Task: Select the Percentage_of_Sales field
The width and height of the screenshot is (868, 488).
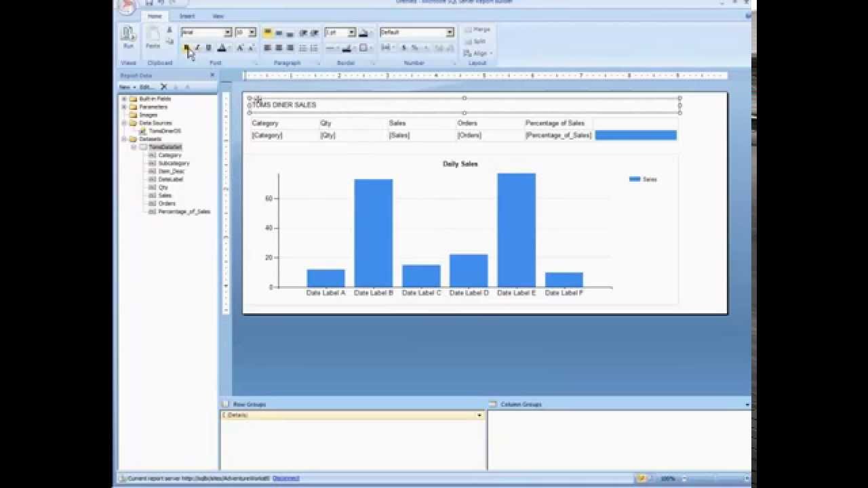Action: (x=184, y=211)
